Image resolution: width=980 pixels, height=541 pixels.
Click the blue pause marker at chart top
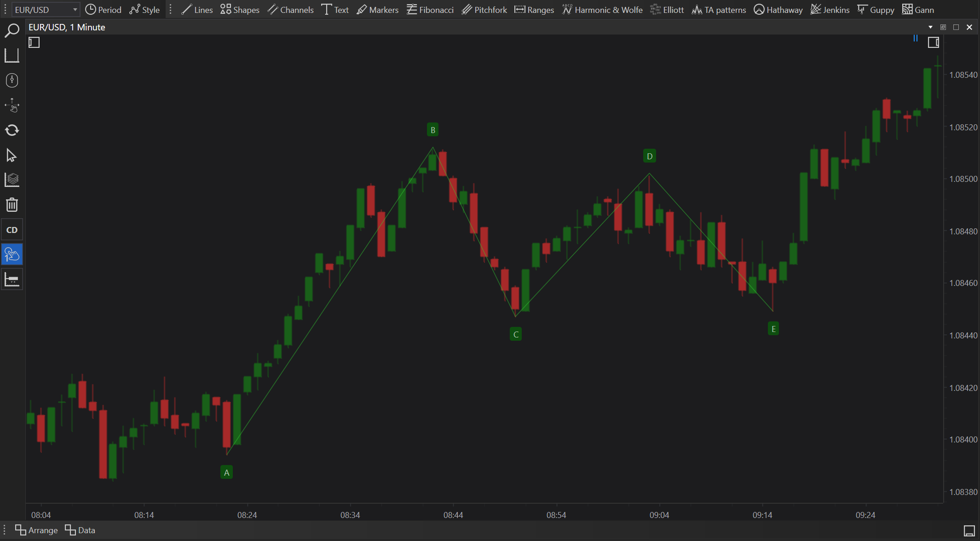click(x=915, y=39)
